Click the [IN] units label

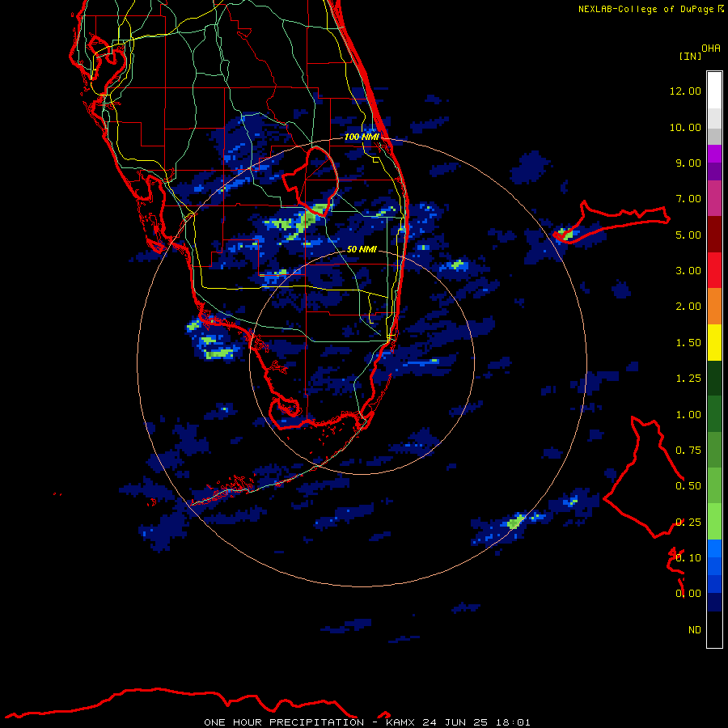(x=690, y=56)
